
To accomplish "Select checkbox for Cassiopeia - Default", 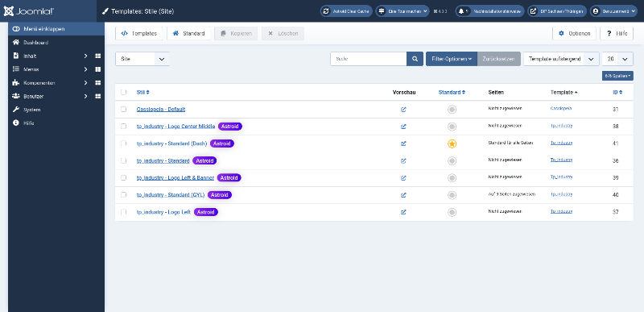I will (x=123, y=109).
